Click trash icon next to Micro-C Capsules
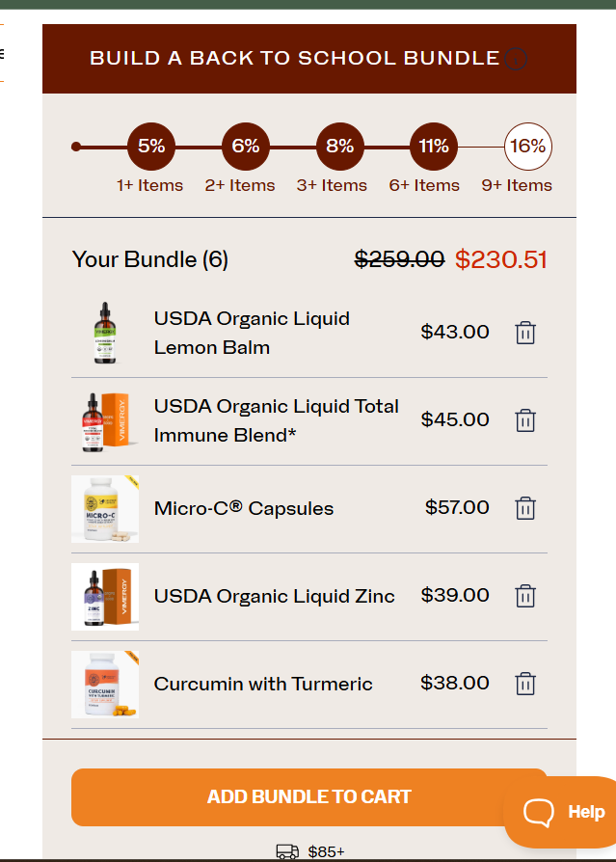Screen dimensions: 616x862 (x=525, y=508)
